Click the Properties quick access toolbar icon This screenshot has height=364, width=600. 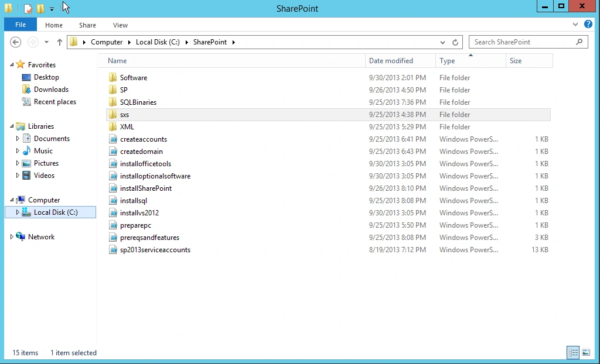pyautogui.click(x=28, y=8)
